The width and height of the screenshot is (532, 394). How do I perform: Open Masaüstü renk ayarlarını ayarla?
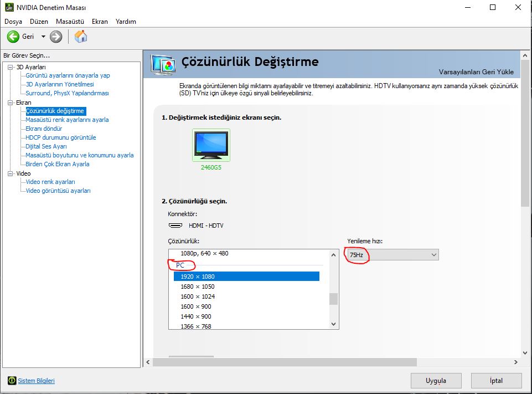[67, 120]
